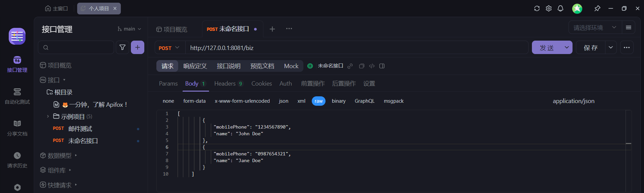Close the 个人项目 tab
This screenshot has height=193, width=644.
pyautogui.click(x=115, y=8)
